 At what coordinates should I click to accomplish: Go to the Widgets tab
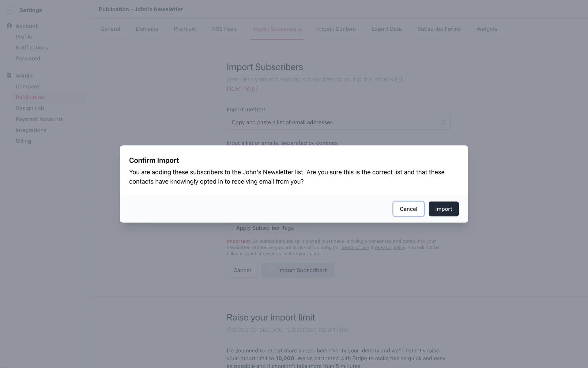(487, 29)
